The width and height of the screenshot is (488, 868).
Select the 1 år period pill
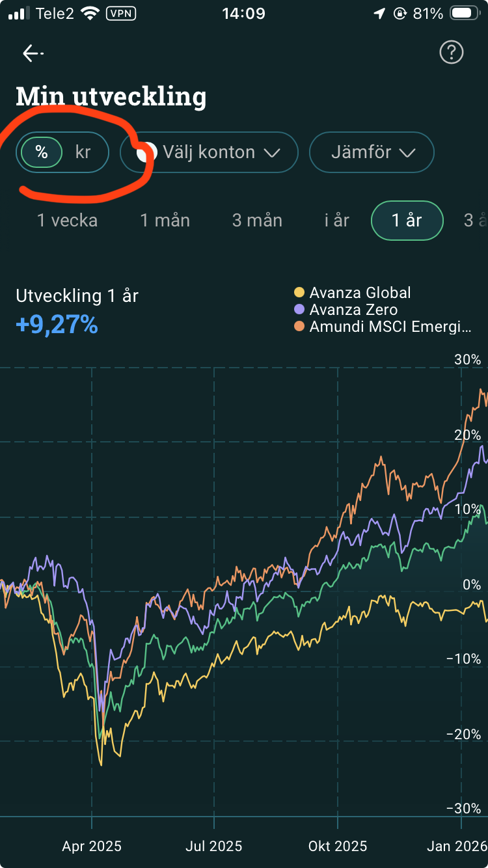pos(407,221)
